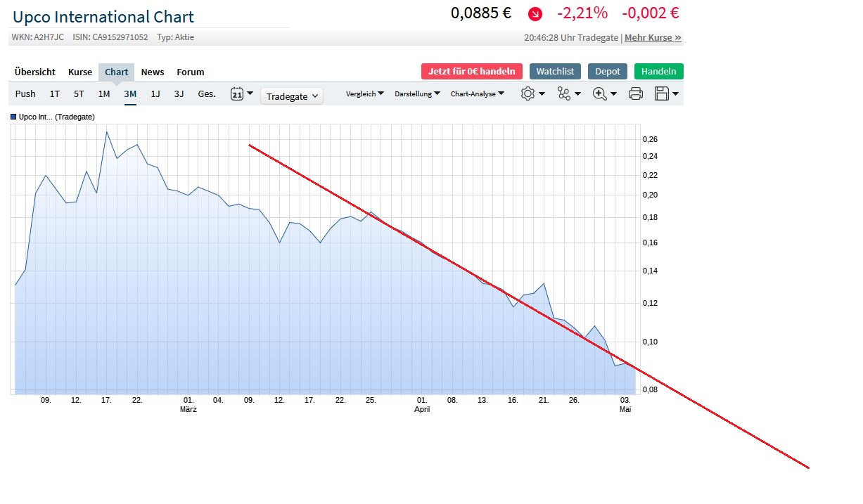Screen dimensions: 863x504
Task: Switch chart to 1J time range
Action: tap(155, 93)
